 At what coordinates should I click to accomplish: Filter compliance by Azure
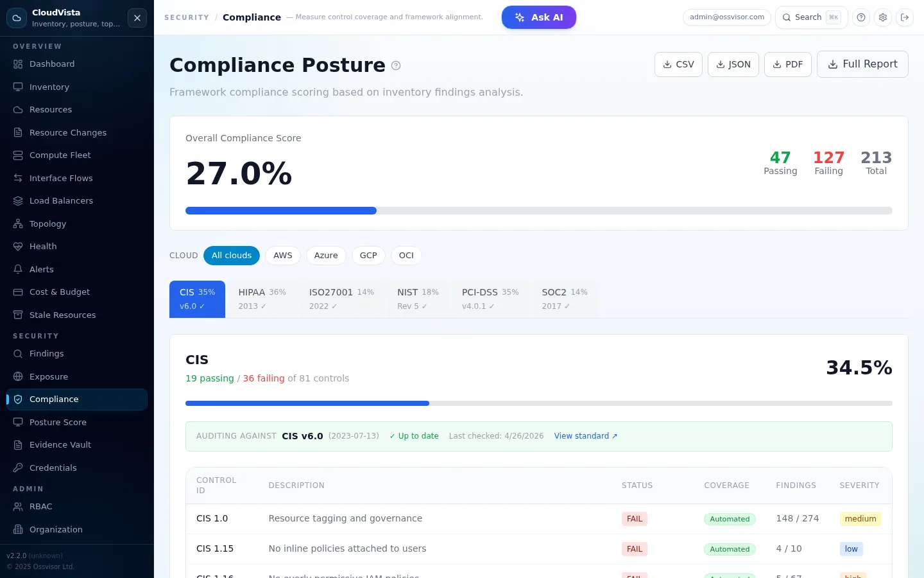point(326,256)
